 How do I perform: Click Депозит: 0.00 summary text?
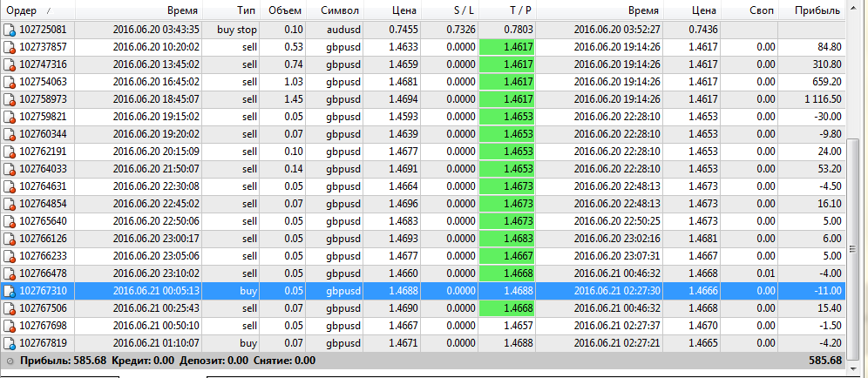(x=214, y=361)
